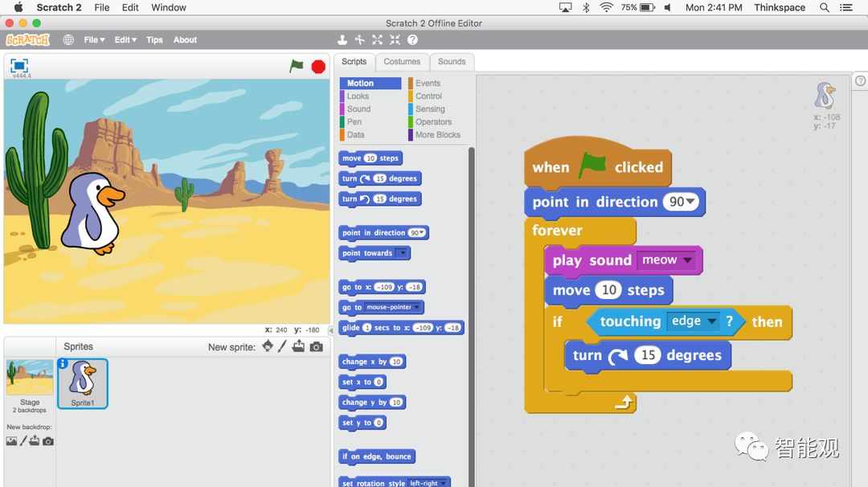Open the Sounds tab
Image resolution: width=868 pixels, height=487 pixels.
452,62
